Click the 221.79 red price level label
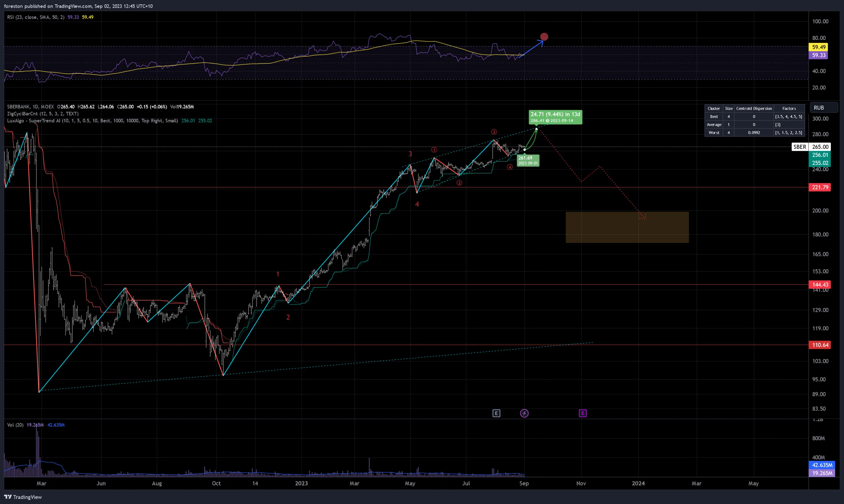This screenshot has width=844, height=504. (820, 187)
